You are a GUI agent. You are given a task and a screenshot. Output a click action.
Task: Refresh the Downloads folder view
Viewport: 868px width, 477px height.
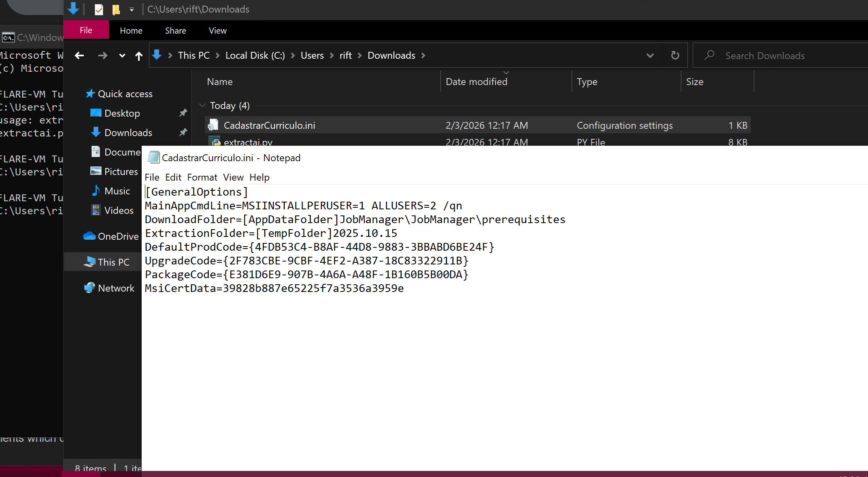tap(675, 55)
